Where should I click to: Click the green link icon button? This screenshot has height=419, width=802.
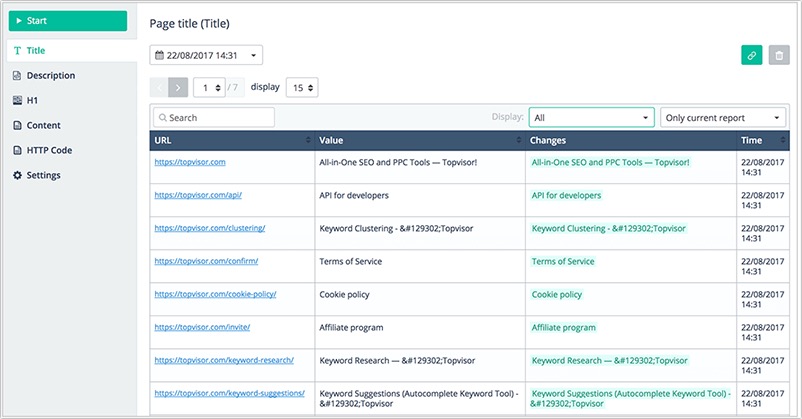(751, 56)
